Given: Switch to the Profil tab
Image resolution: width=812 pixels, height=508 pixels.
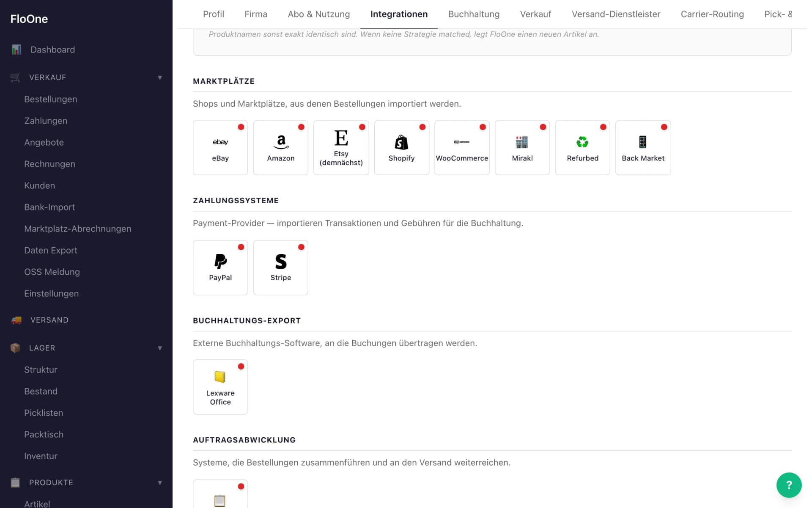Looking at the screenshot, I should [x=214, y=14].
